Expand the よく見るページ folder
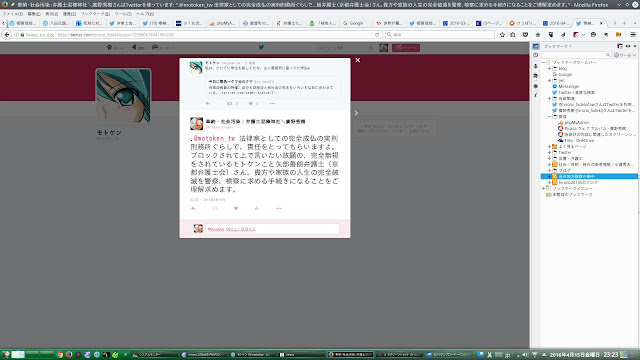This screenshot has height=360, width=640. [549, 146]
